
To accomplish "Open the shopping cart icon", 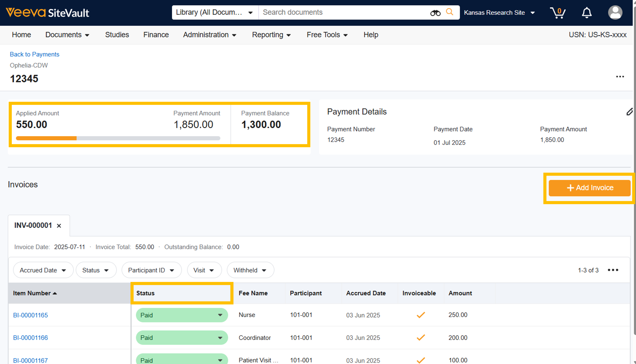I will tap(557, 13).
